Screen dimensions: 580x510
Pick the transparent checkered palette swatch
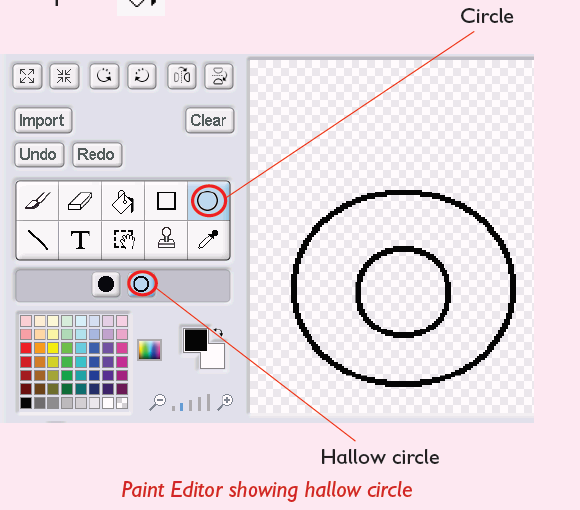[122, 403]
